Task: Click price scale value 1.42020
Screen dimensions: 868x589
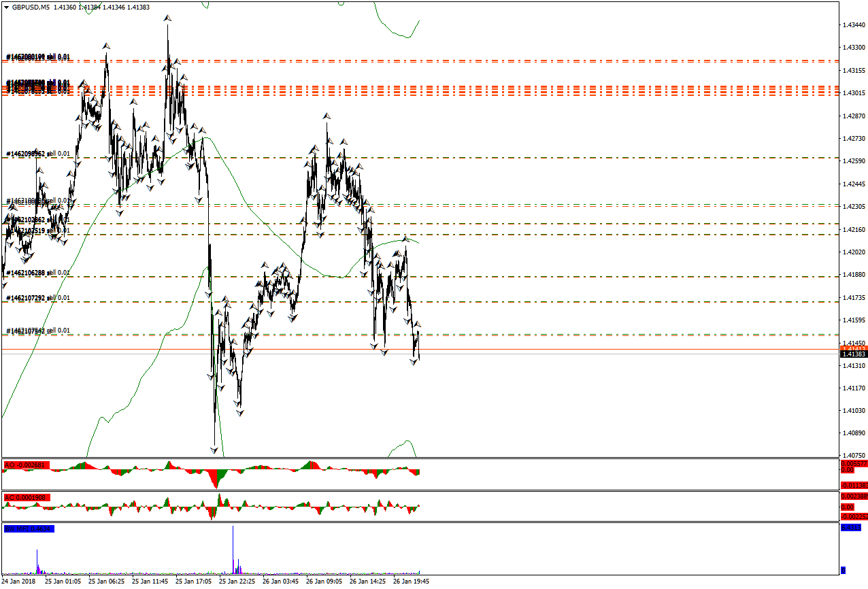Action: click(x=853, y=252)
